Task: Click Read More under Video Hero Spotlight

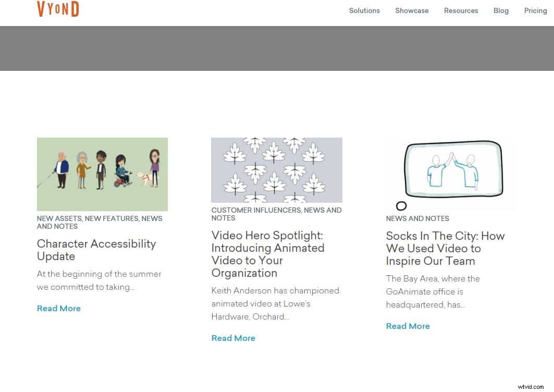Action: [233, 338]
